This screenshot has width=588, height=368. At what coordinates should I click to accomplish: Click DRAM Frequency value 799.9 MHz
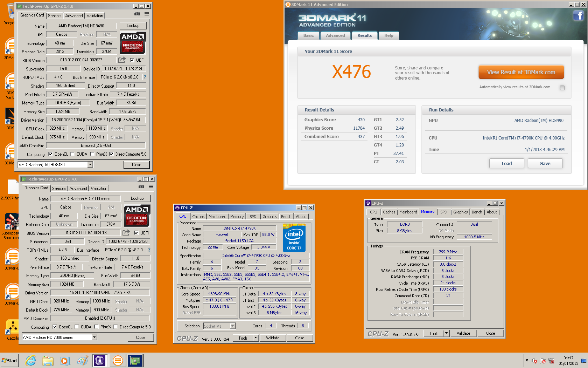pyautogui.click(x=448, y=252)
